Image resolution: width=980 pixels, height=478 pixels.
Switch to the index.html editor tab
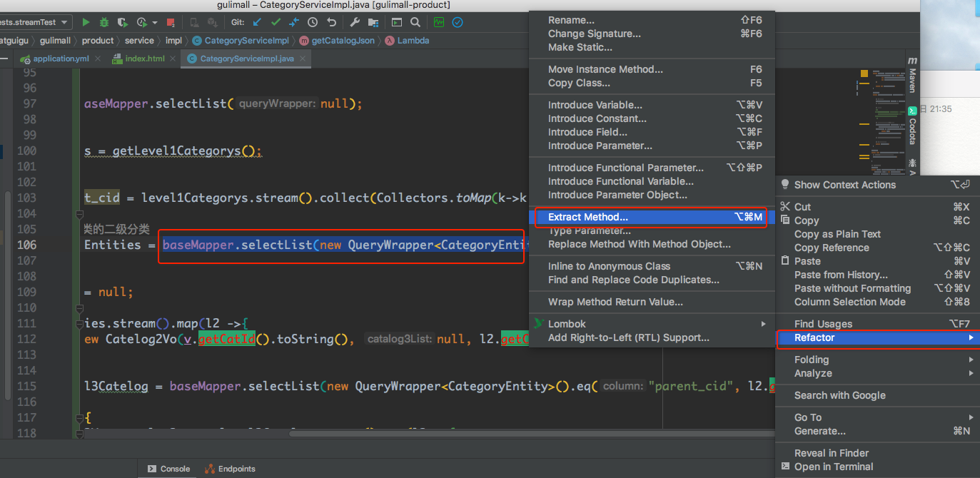[x=144, y=59]
